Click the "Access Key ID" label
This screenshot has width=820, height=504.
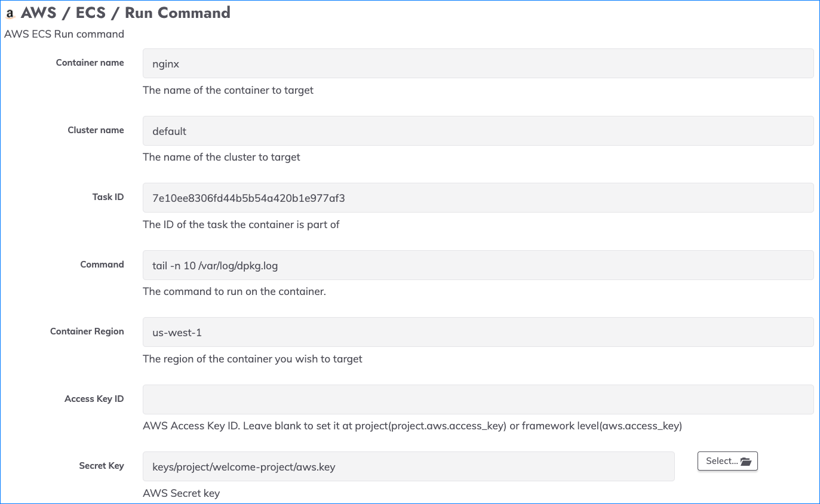point(94,399)
